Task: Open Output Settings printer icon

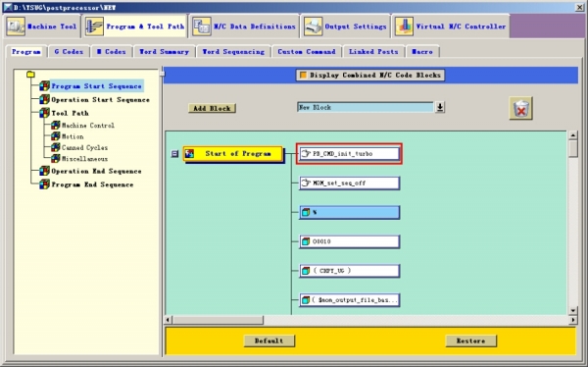Action: tap(314, 26)
